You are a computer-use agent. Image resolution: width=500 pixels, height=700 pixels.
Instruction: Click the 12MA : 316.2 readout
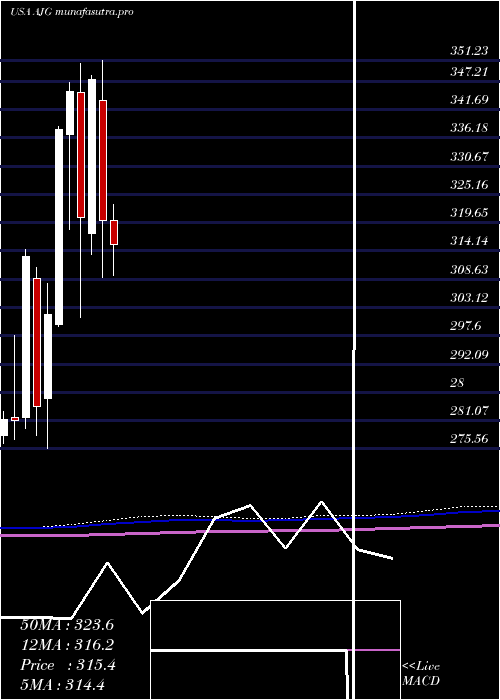pos(67,645)
